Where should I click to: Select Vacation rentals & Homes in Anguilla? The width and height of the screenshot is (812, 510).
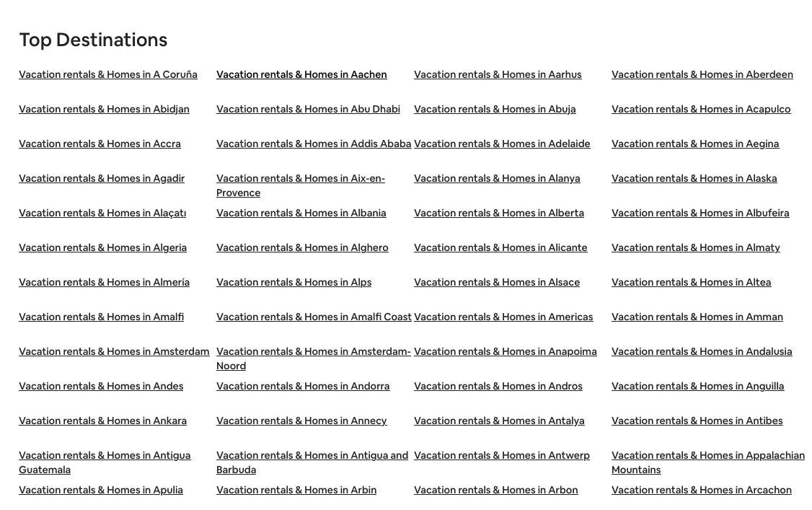697,387
